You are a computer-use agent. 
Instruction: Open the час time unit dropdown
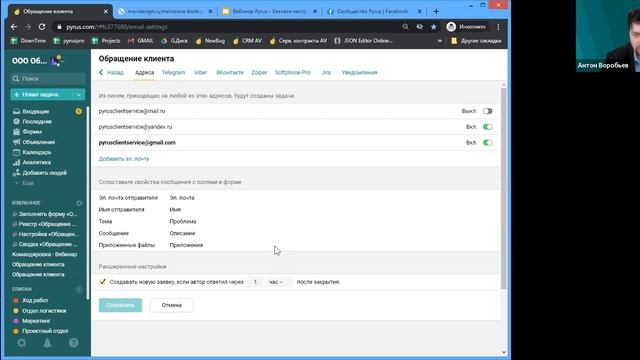(279, 282)
